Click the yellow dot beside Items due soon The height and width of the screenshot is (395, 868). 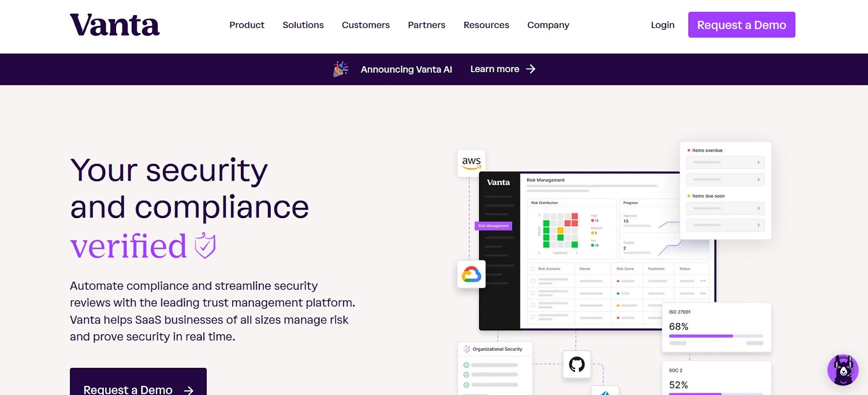[689, 196]
